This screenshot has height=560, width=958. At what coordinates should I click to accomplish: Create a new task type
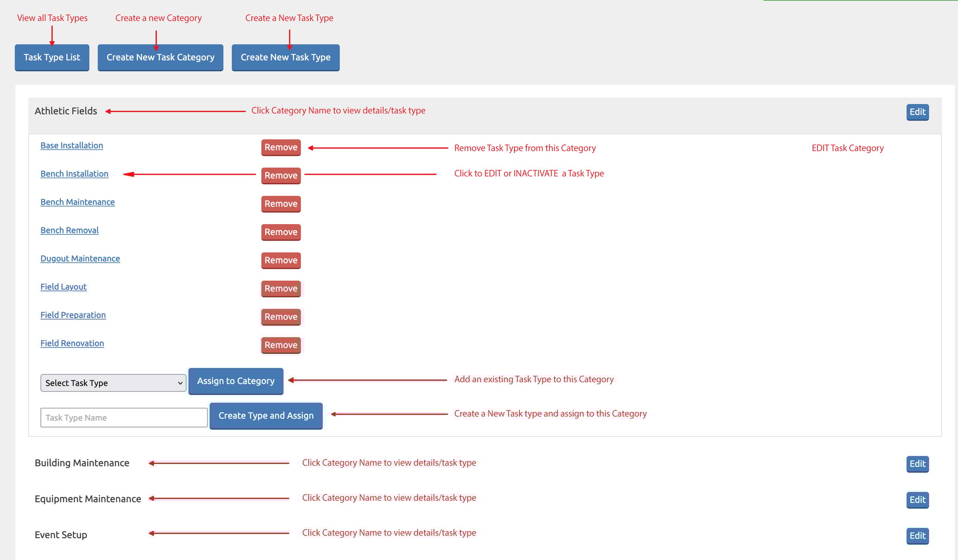click(285, 58)
